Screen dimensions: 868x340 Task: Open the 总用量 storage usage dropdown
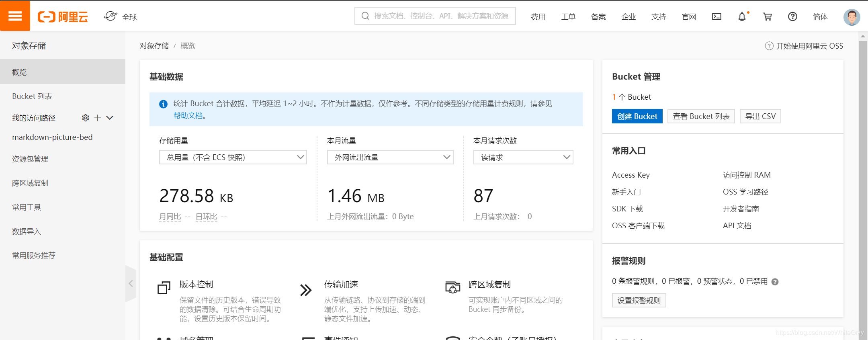[x=233, y=157]
